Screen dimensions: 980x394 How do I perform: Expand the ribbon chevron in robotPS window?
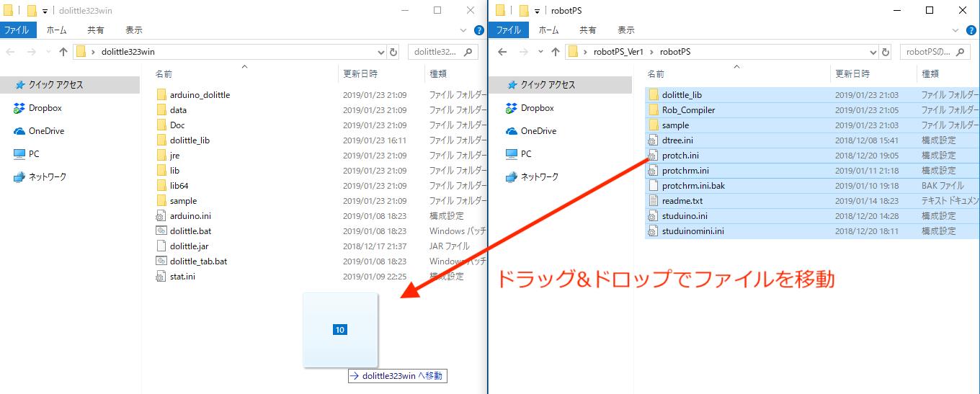click(x=955, y=30)
